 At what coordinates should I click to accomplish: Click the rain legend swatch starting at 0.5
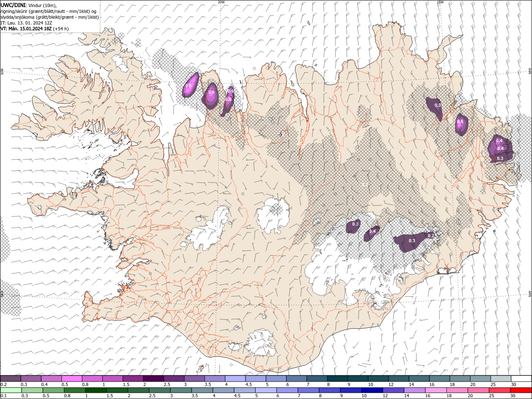(x=54, y=390)
